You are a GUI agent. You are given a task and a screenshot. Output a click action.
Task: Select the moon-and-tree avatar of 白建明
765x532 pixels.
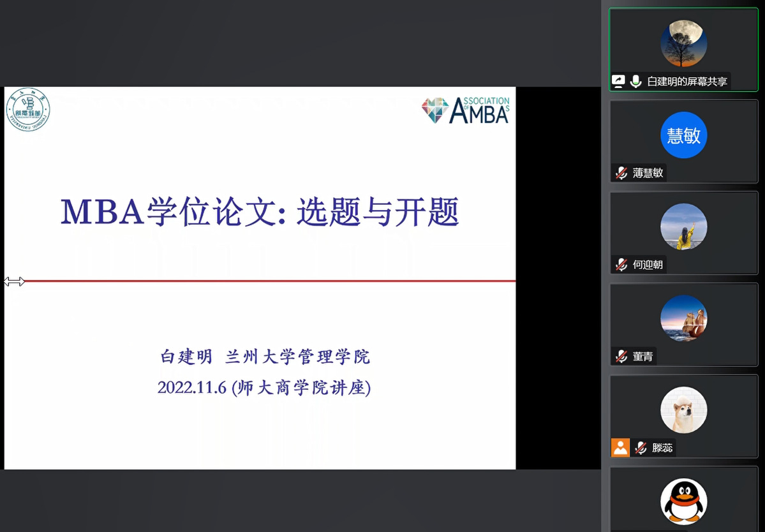click(x=683, y=44)
